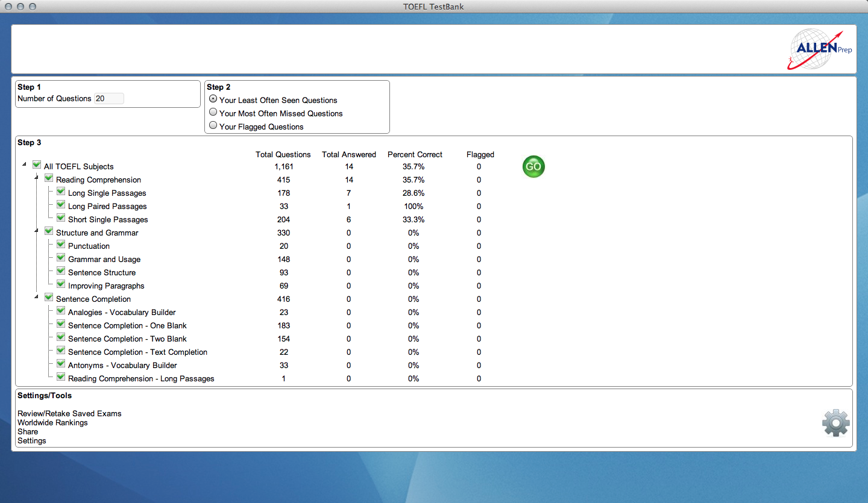Toggle the Long Paired Passages checkbox
Viewport: 868px width, 503px height.
[x=61, y=205]
